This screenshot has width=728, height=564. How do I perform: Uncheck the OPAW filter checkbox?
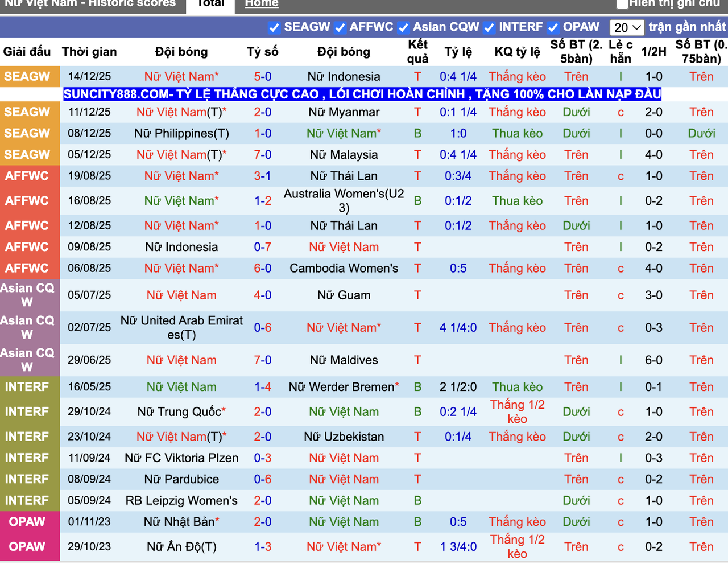(553, 27)
